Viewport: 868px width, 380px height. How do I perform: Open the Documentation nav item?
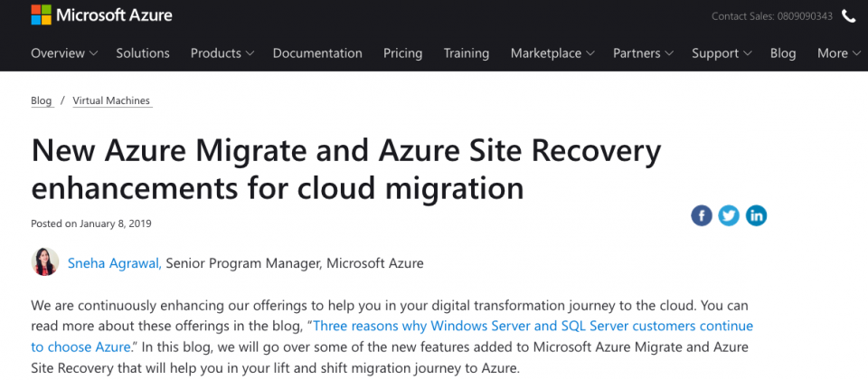[317, 53]
